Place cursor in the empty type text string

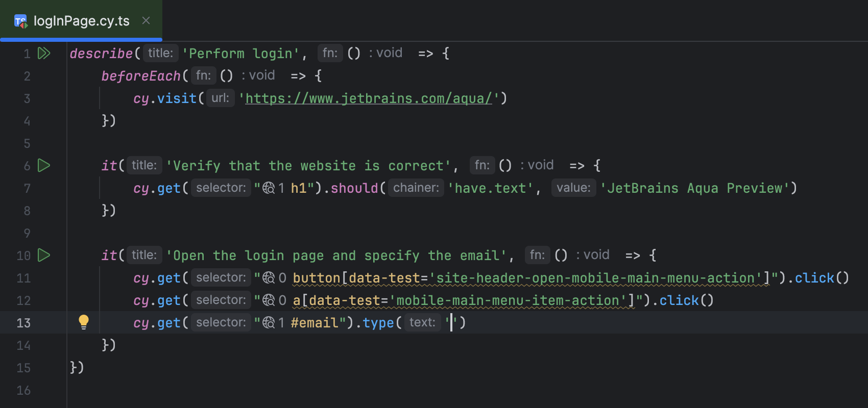451,323
